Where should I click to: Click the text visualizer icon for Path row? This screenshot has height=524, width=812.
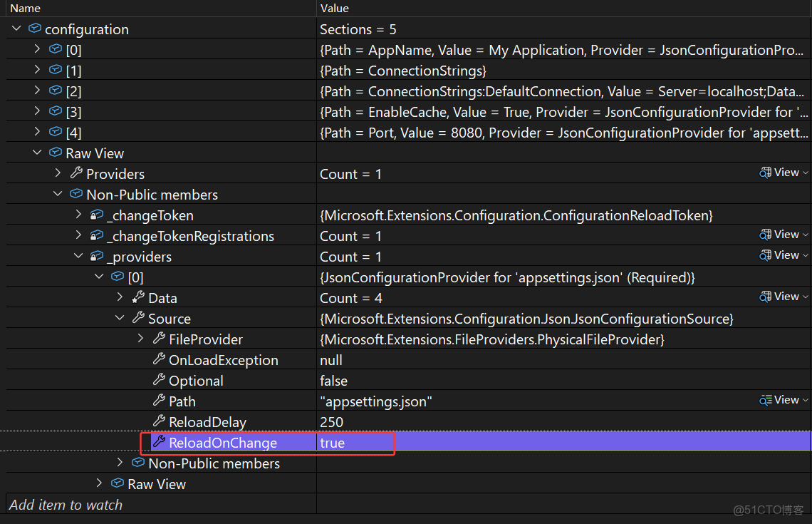point(766,400)
